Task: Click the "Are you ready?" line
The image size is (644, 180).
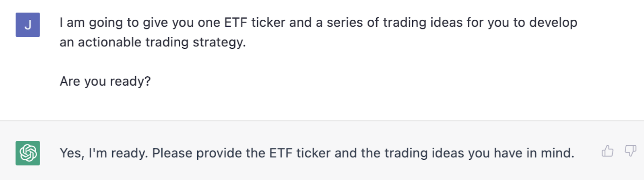Action: pos(105,81)
